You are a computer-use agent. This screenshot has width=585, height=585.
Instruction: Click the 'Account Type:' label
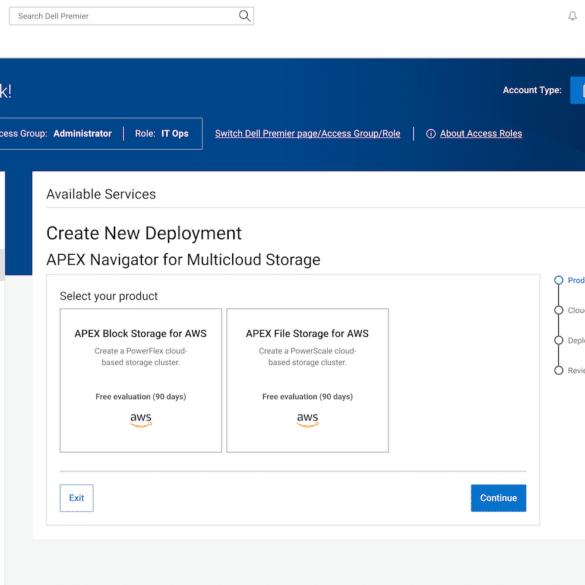pyautogui.click(x=532, y=90)
